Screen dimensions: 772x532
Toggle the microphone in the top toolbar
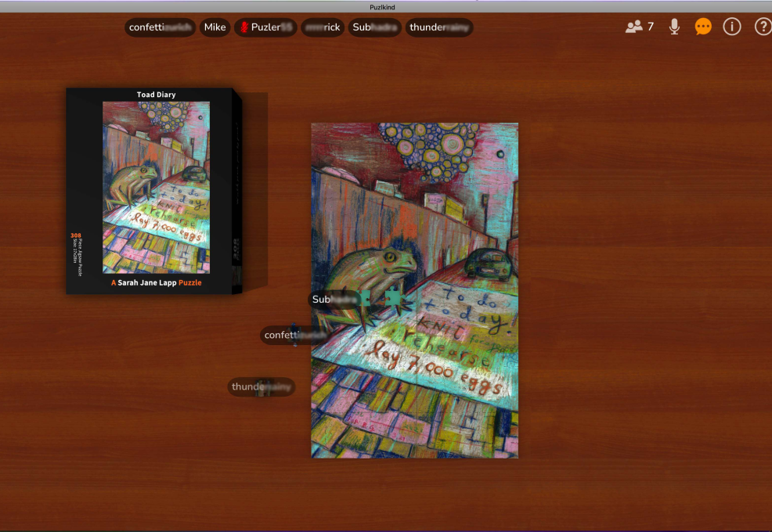pos(674,27)
